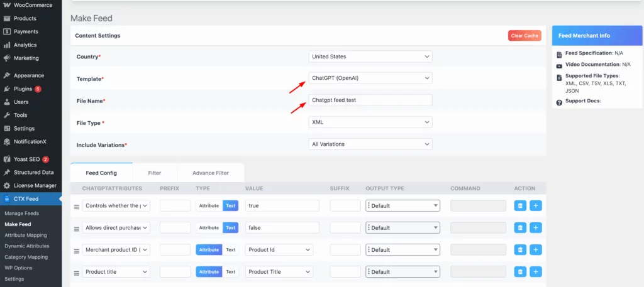Open the Template dropdown showing ChatGPT (OpenAI)
644x287 pixels.
click(370, 78)
